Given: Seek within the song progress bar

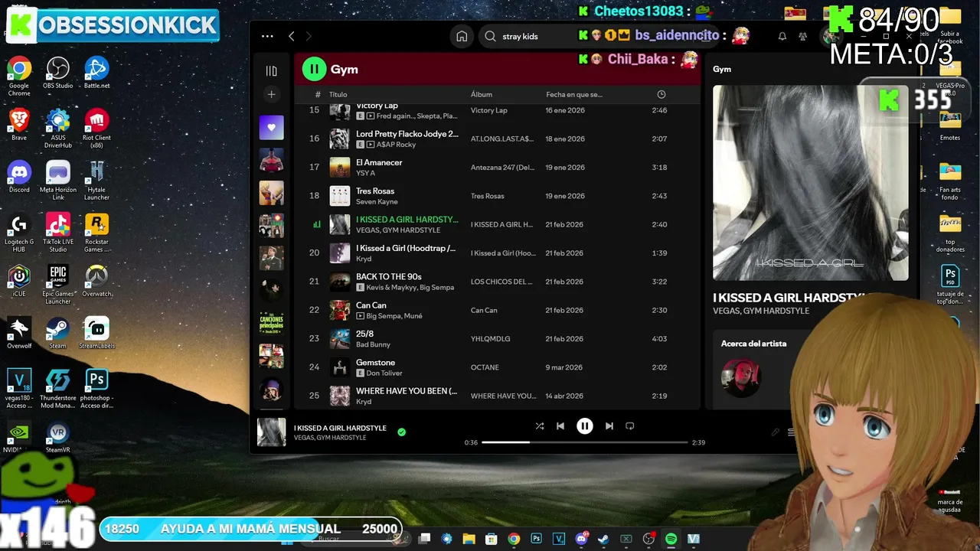Looking at the screenshot, I should [x=585, y=442].
